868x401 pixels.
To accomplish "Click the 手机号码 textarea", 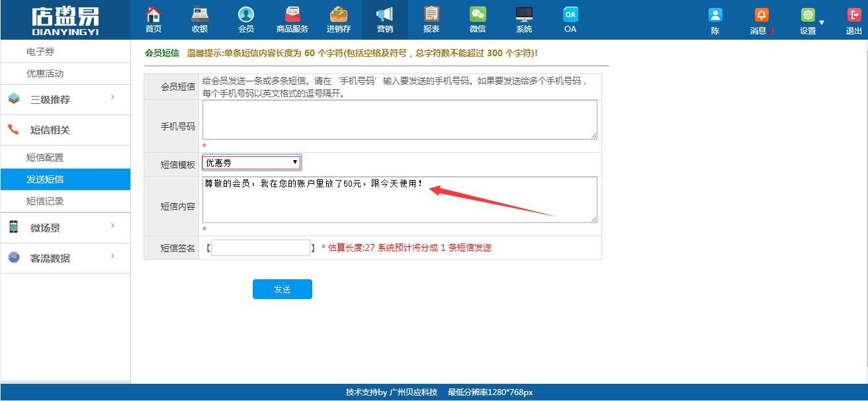I will pyautogui.click(x=400, y=120).
